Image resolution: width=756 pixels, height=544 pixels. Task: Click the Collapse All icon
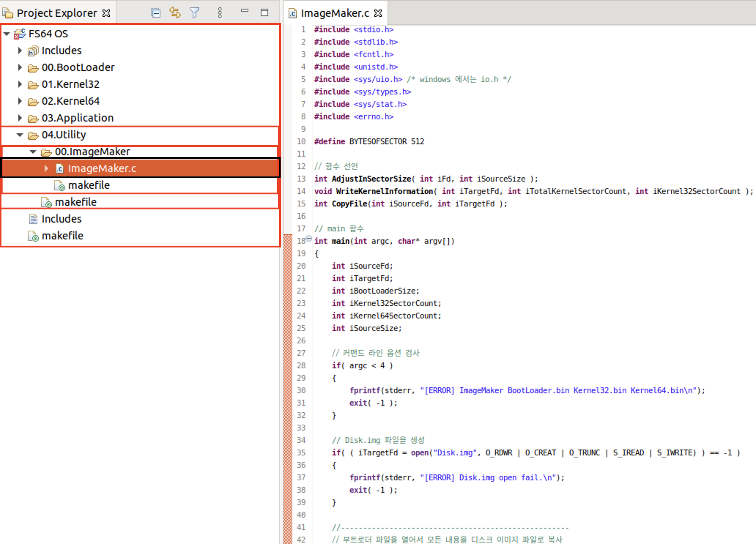[156, 13]
